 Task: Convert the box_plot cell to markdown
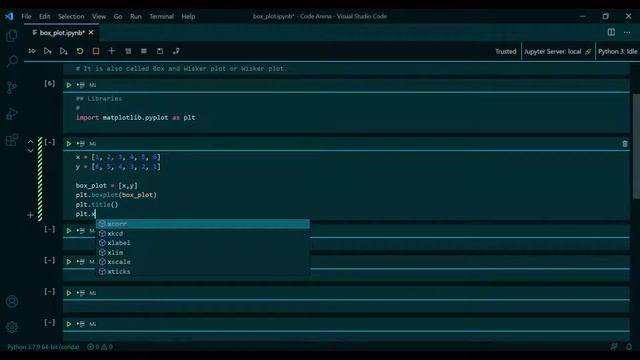(93, 144)
